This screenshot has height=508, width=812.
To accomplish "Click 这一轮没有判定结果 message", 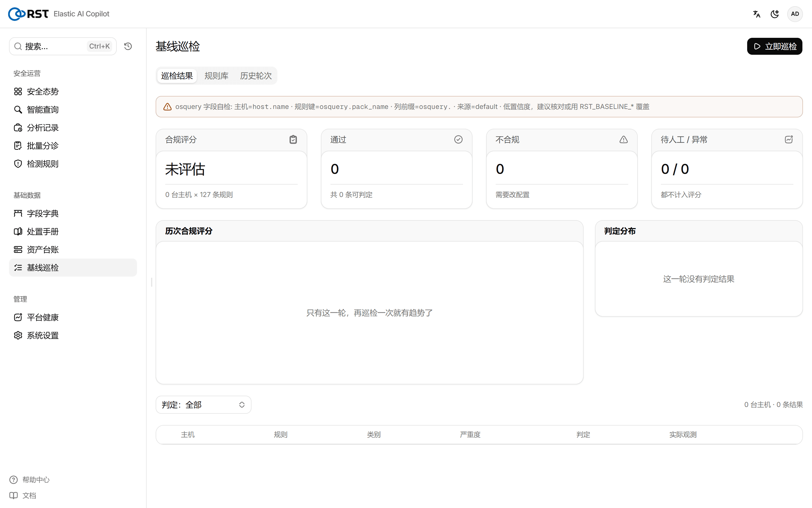I will coord(699,279).
